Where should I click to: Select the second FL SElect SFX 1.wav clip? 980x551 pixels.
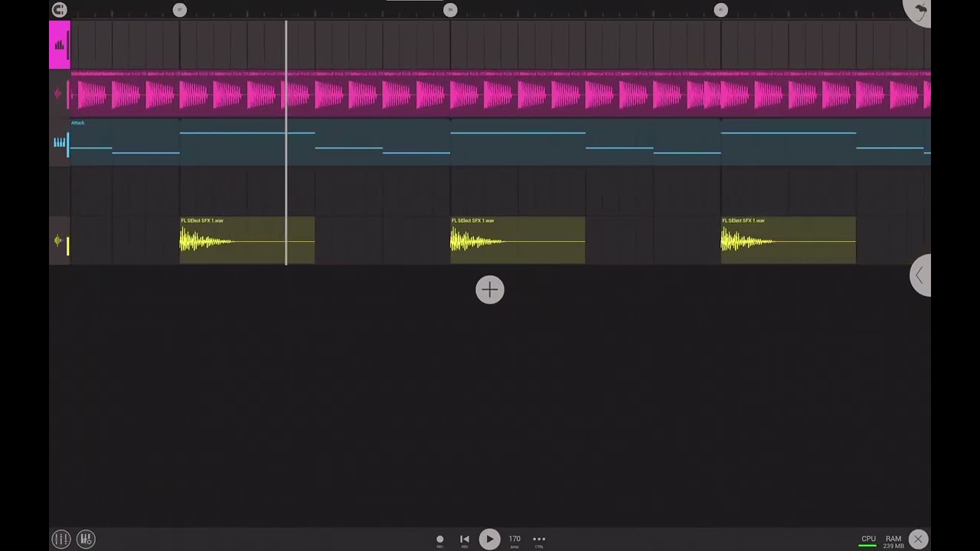(x=518, y=240)
